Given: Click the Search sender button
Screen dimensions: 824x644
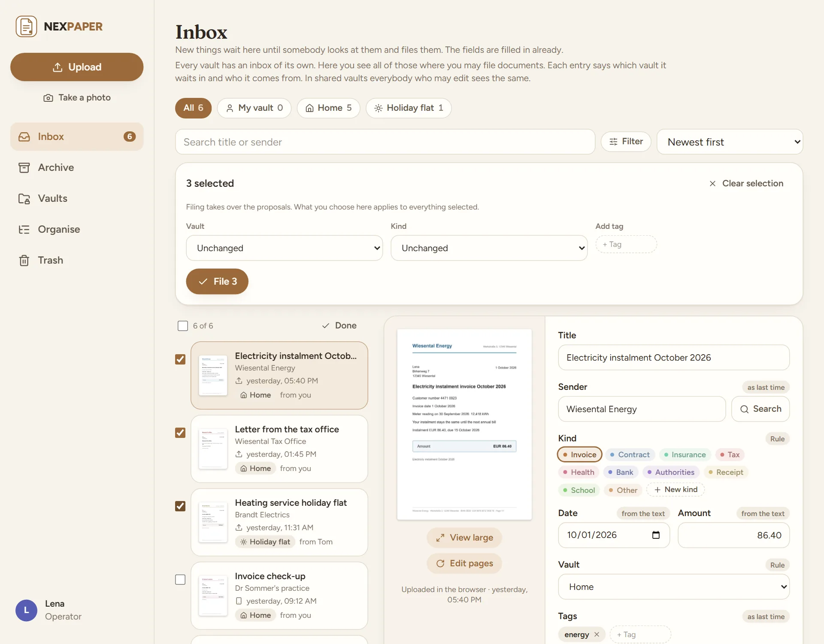Looking at the screenshot, I should point(760,409).
